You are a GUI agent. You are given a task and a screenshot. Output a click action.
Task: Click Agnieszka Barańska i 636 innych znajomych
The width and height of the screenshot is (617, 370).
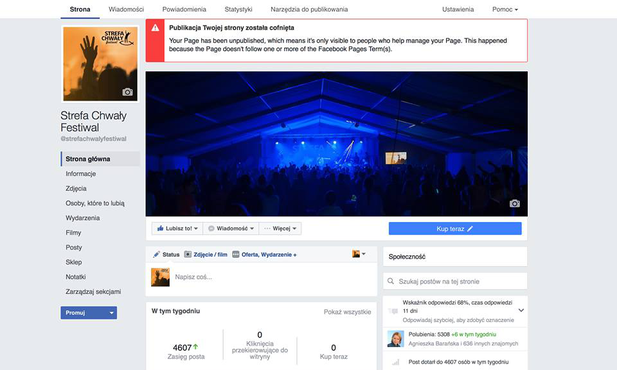[463, 344]
